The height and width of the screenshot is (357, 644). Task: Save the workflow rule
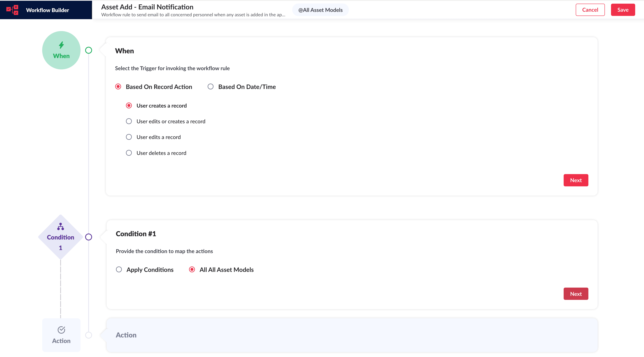(623, 10)
